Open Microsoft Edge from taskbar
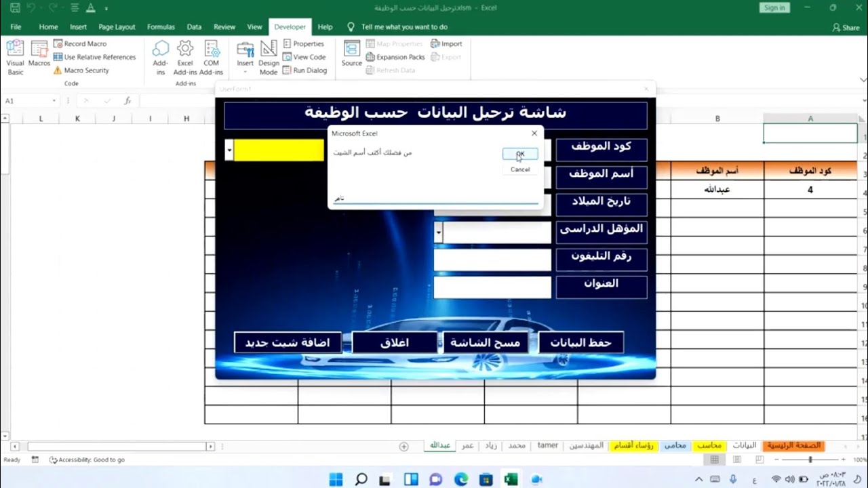This screenshot has height=488, width=868. (460, 479)
